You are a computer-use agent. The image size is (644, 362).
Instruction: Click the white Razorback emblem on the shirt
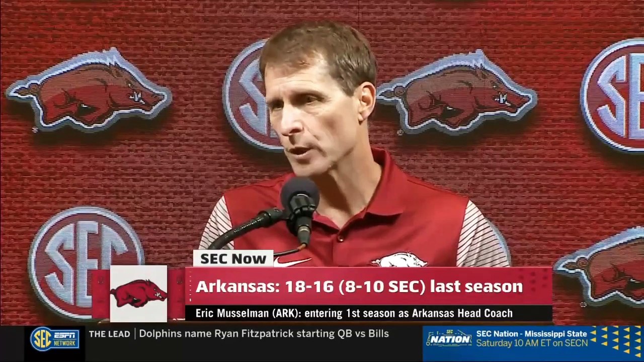399,259
